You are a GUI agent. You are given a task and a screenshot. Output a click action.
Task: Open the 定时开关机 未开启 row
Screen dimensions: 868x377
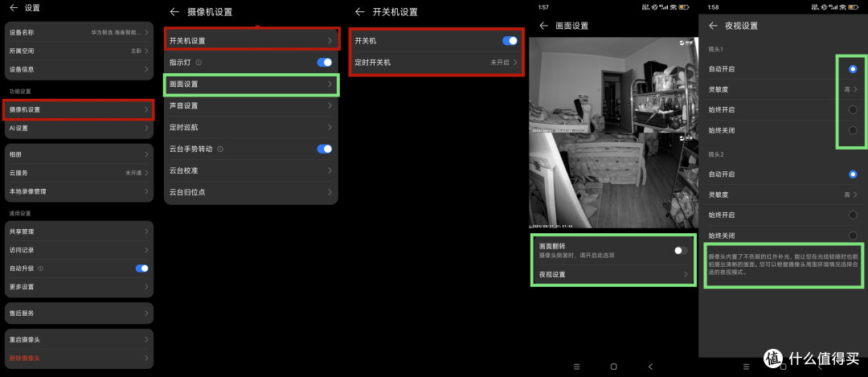[436, 63]
